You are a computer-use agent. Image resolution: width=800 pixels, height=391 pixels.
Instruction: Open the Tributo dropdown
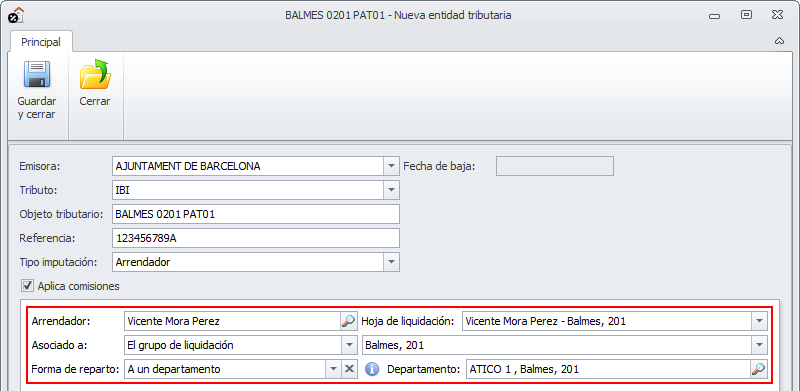click(x=391, y=190)
